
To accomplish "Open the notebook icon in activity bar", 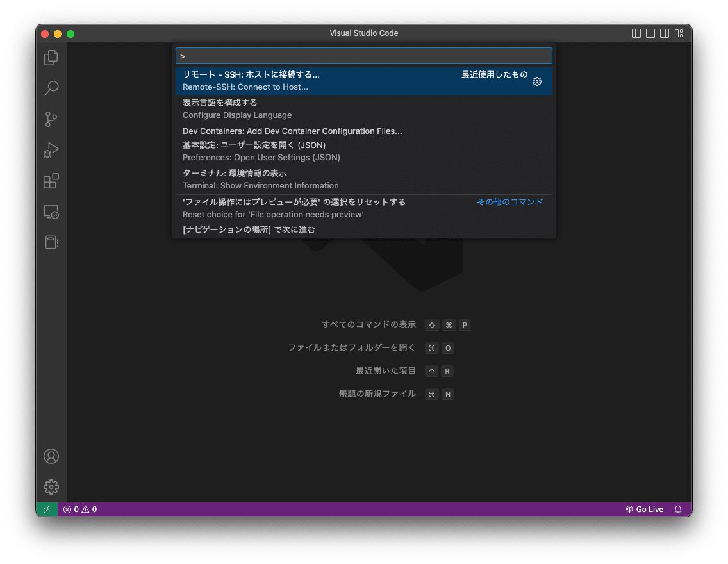I will point(51,242).
